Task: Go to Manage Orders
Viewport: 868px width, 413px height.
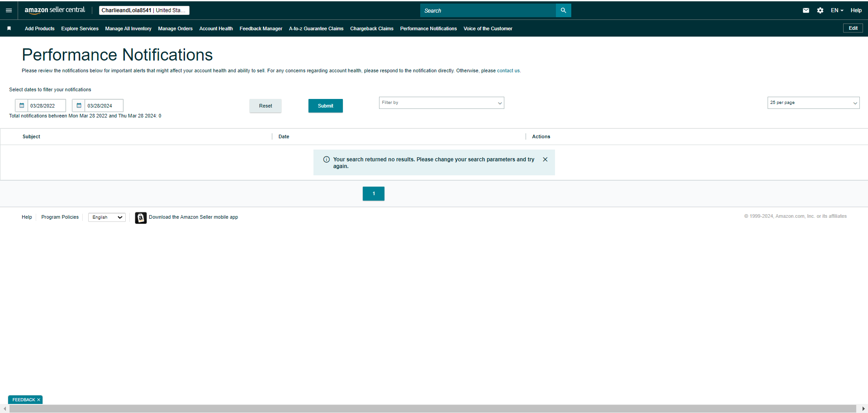Action: (175, 28)
